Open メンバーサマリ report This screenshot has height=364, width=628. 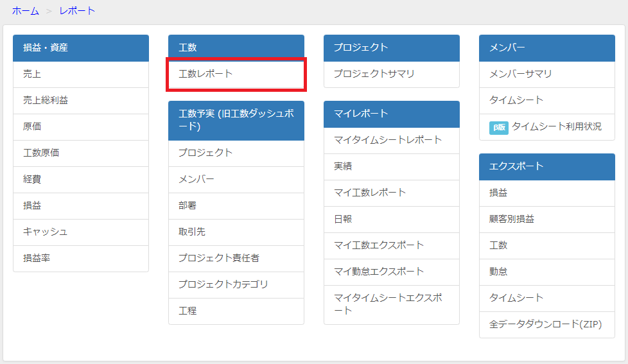click(547, 74)
